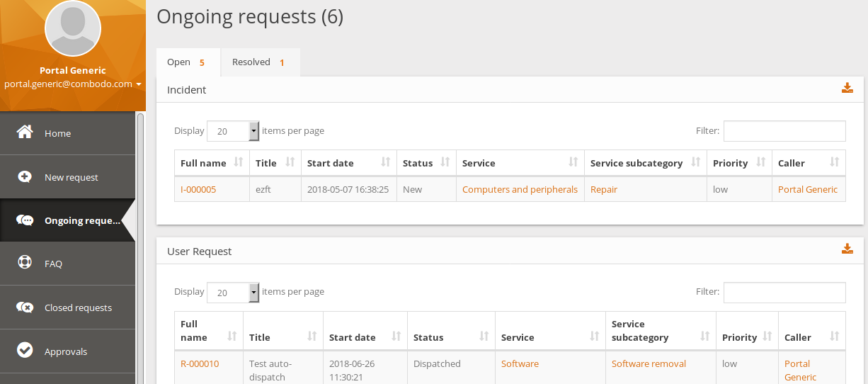Click the Approvals checkmark icon
Image resolution: width=868 pixels, height=384 pixels.
pyautogui.click(x=25, y=351)
